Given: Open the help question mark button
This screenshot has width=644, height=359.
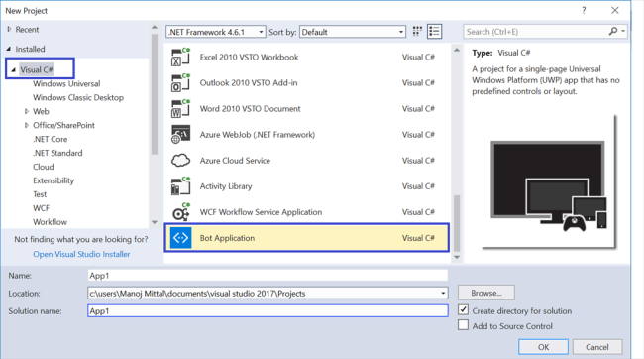Looking at the screenshot, I should 584,10.
